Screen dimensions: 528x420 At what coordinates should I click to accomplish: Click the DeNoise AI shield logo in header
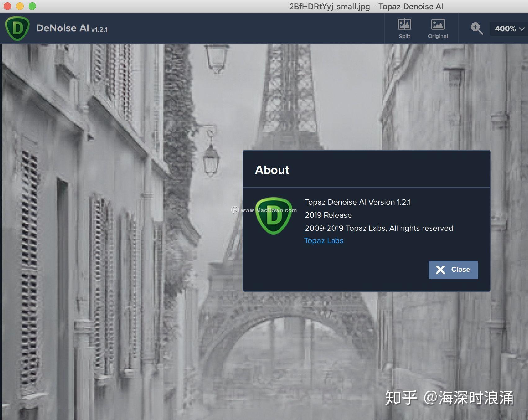pos(17,28)
